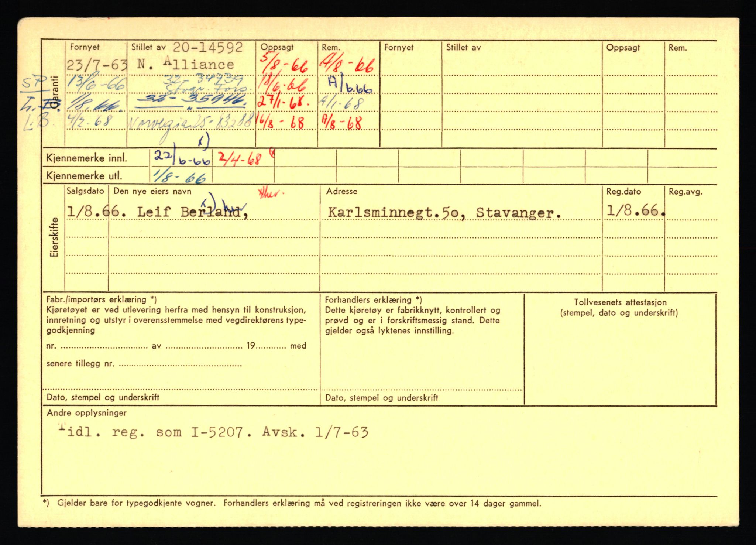Screen dimensions: 756x545
Task: Click the vertical 'Garanti' label
Action: (55, 93)
